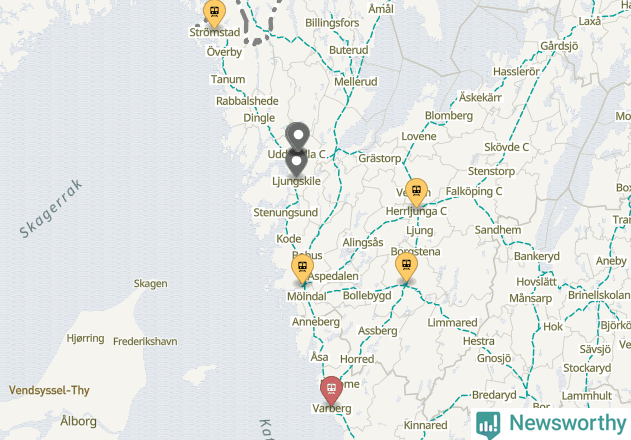Open the yellow train marker below Borgstena

click(x=406, y=267)
